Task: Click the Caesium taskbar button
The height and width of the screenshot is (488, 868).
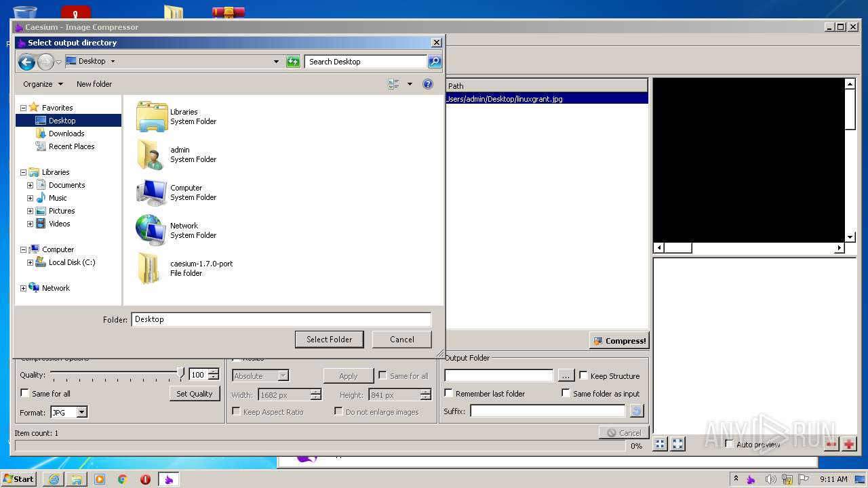Action: point(169,479)
